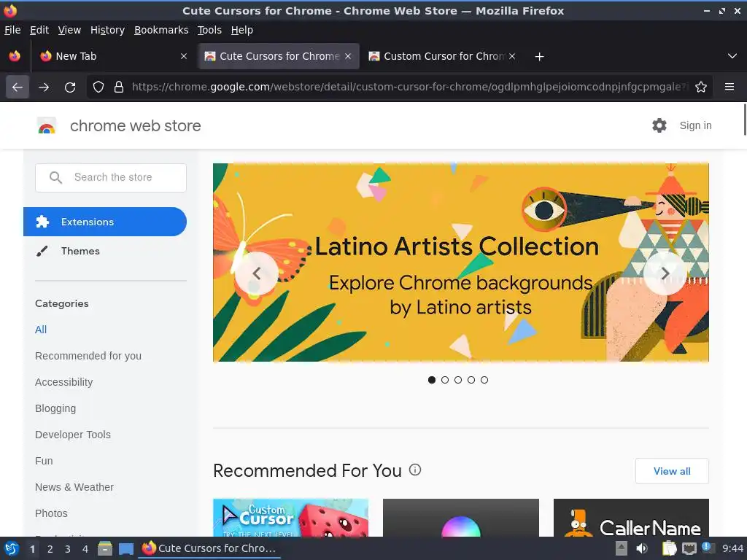Viewport: 747px width, 560px height.
Task: Open the network monitor tray icon
Action: click(x=689, y=548)
